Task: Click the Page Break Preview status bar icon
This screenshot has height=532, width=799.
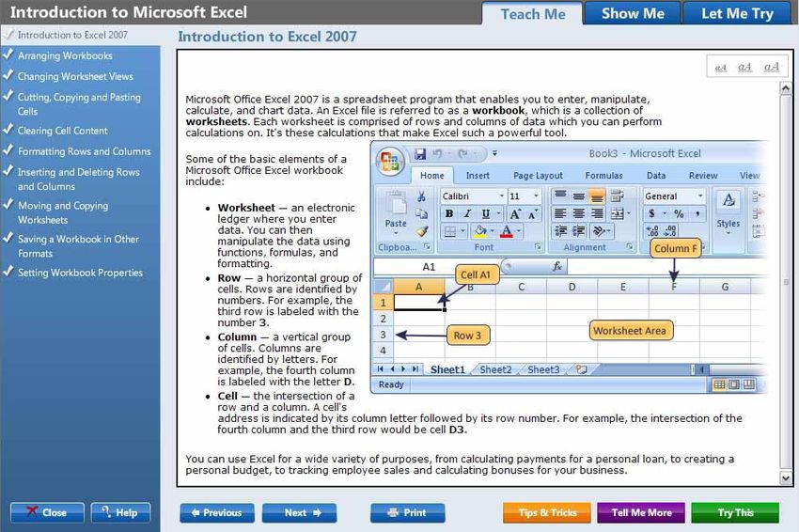Action: (748, 384)
